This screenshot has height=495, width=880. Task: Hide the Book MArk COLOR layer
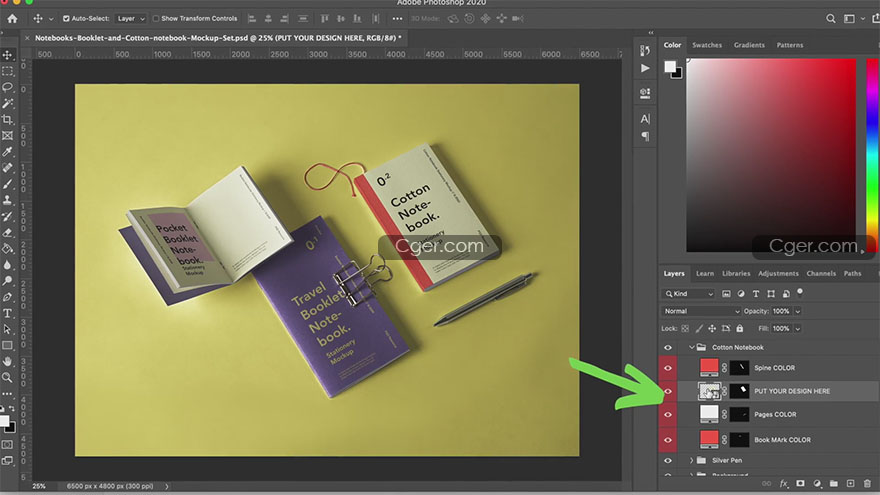pyautogui.click(x=668, y=440)
